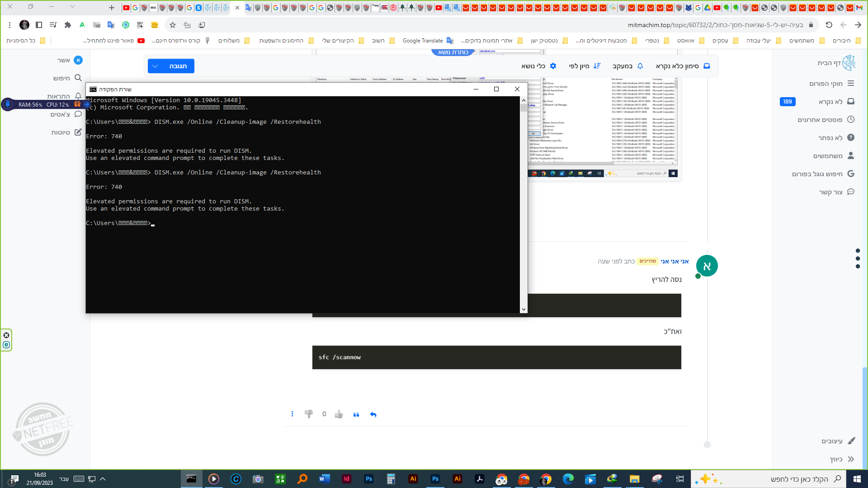868x488 pixels.
Task: Click the browser address bar URL
Action: click(715, 25)
